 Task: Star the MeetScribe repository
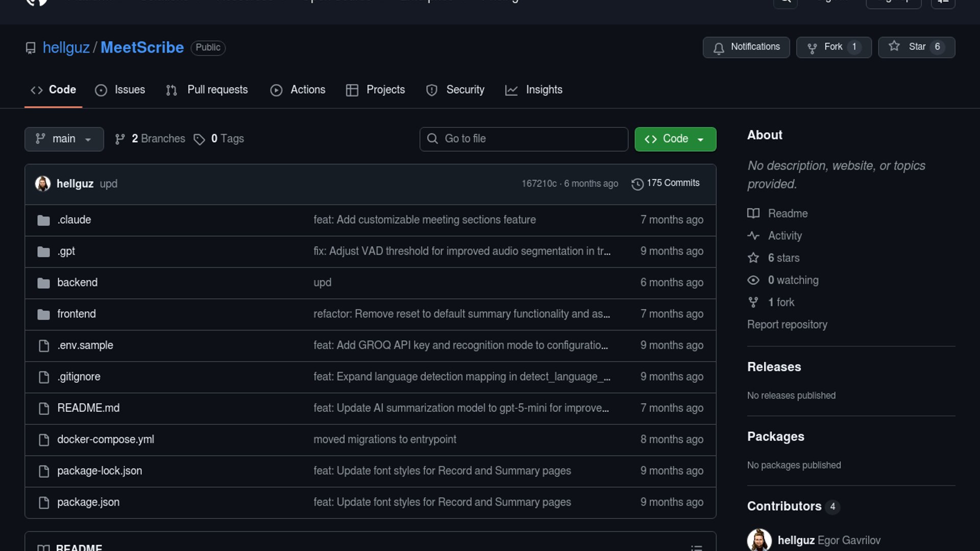[916, 47]
